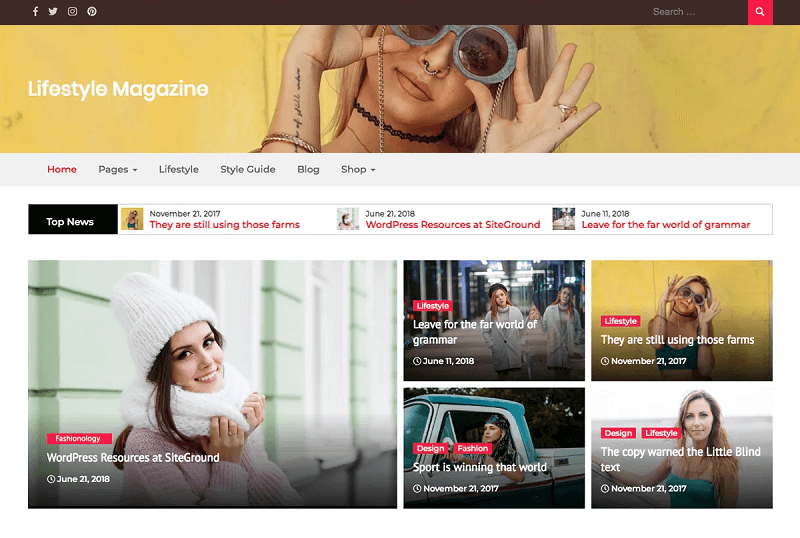Open the Instagram social icon

point(72,11)
